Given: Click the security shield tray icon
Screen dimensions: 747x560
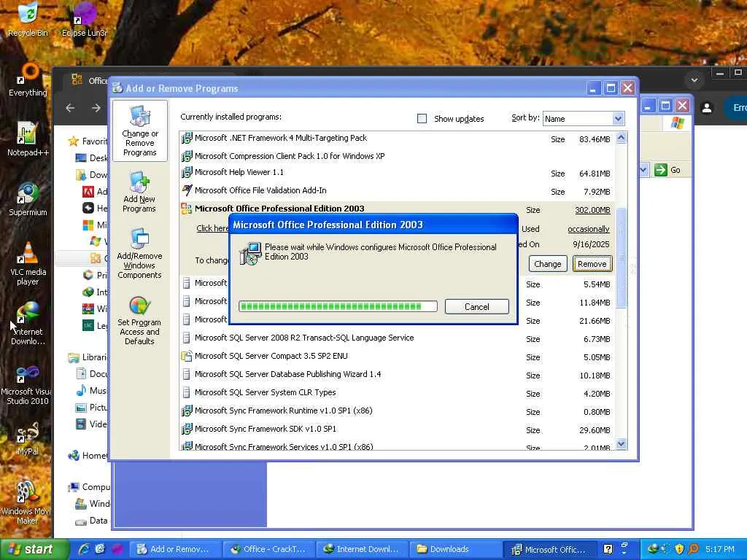Looking at the screenshot, I should tap(680, 549).
